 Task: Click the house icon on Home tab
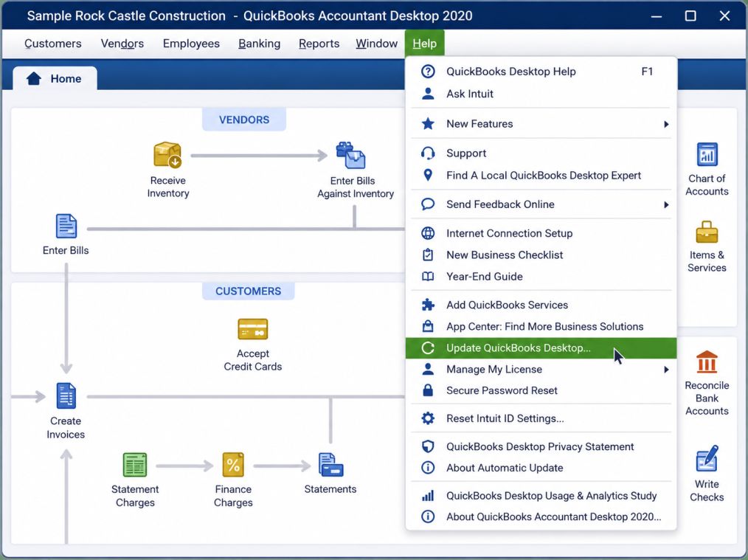coord(34,78)
